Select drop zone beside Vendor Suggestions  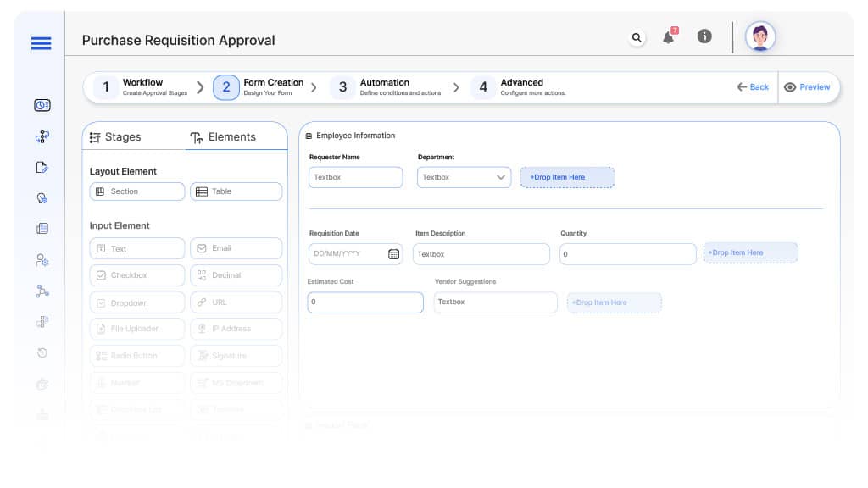614,302
